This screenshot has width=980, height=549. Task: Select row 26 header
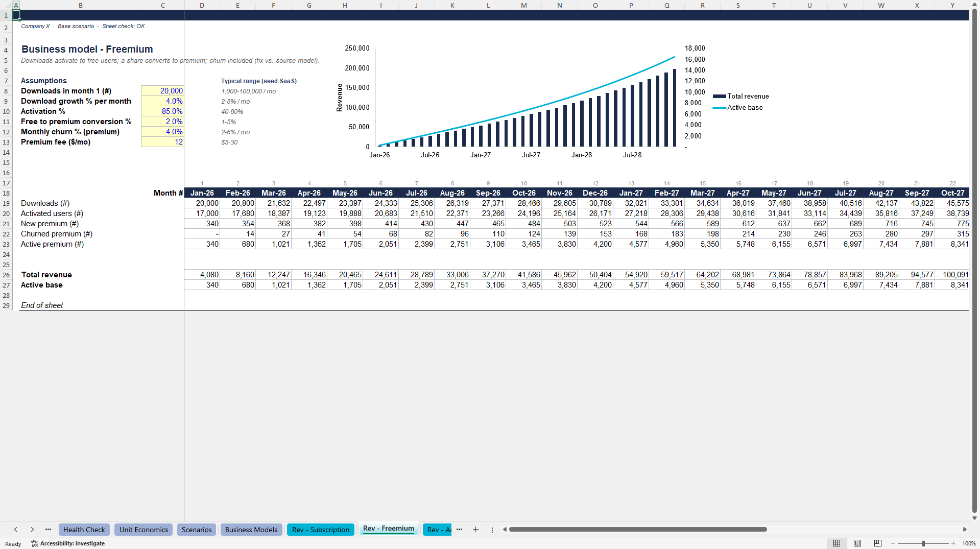click(x=6, y=275)
